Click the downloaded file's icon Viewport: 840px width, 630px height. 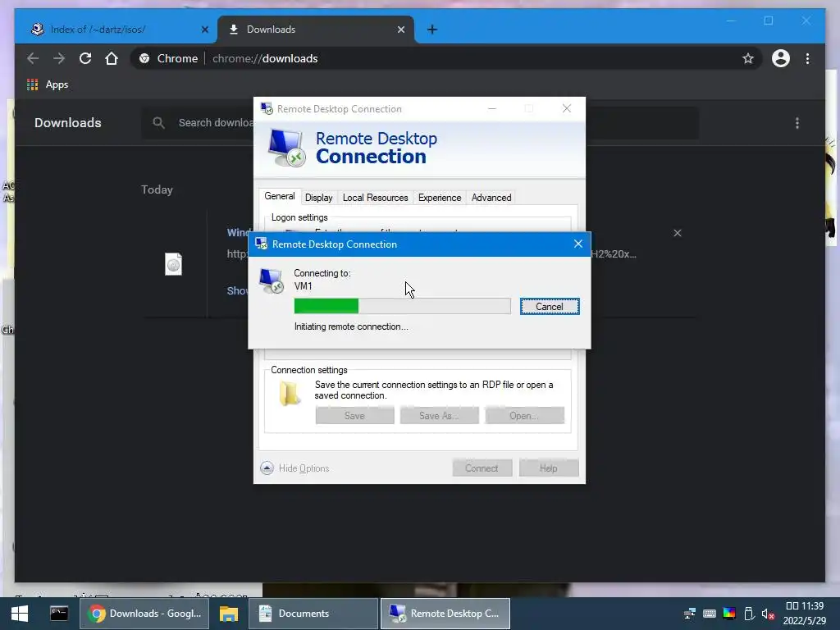(173, 264)
